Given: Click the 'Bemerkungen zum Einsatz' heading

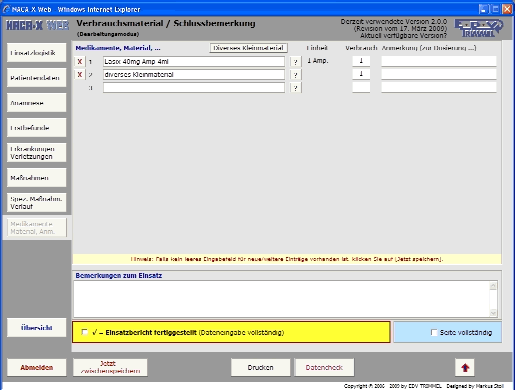Looking at the screenshot, I should pyautogui.click(x=119, y=276).
